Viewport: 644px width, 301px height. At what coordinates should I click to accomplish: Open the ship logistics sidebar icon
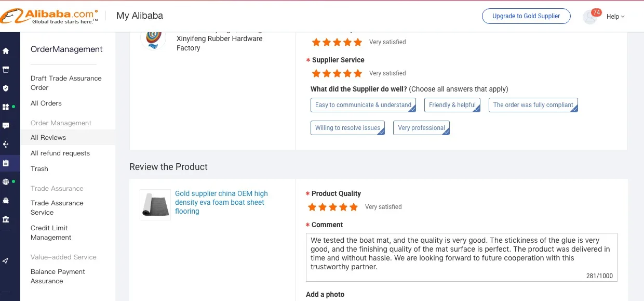(x=6, y=201)
